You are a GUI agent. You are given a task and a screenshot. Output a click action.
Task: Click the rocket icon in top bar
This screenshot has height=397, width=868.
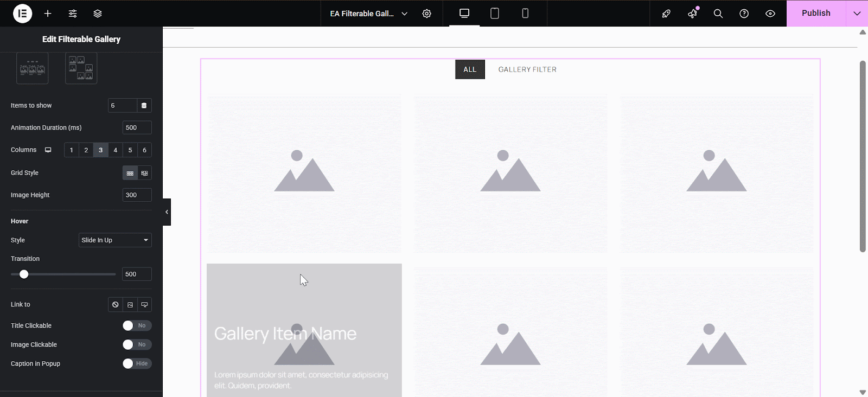pos(666,14)
